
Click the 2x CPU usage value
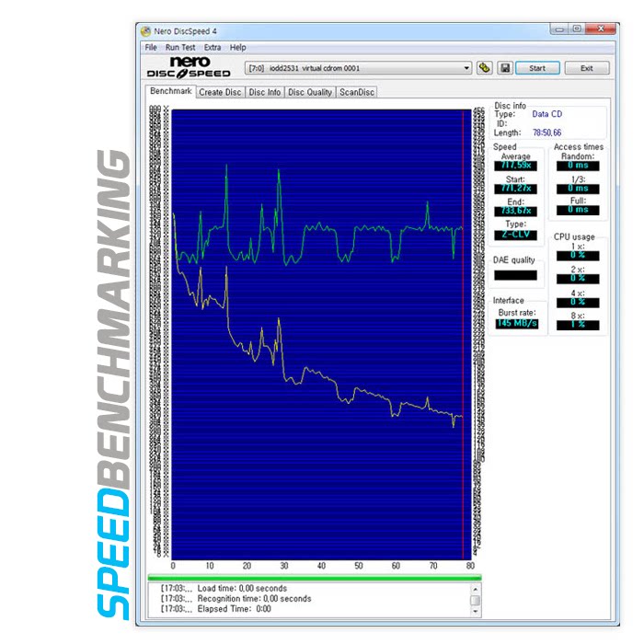click(578, 279)
